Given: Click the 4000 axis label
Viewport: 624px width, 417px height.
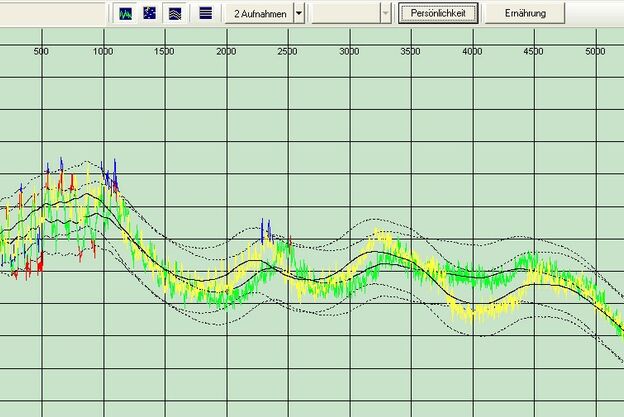Looking at the screenshot, I should tap(472, 51).
